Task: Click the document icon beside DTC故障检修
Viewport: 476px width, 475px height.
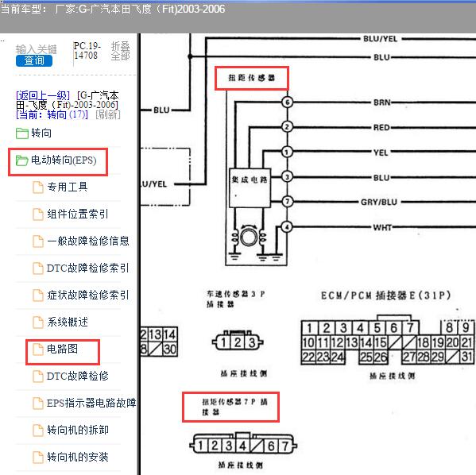Action: click(38, 376)
